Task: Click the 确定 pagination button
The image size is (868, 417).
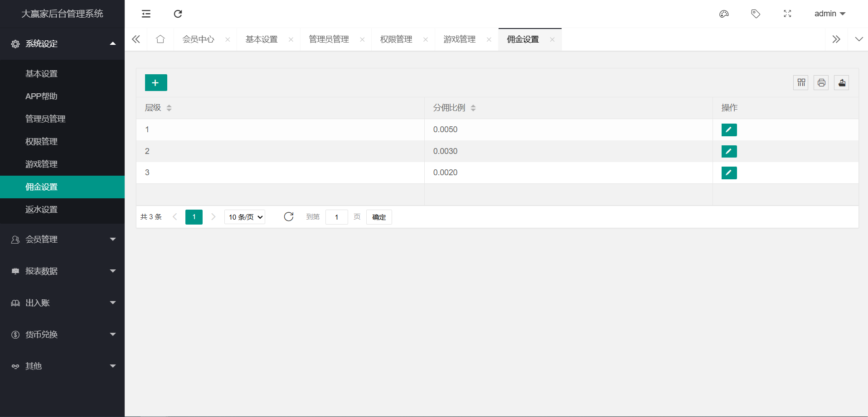Action: coord(379,217)
